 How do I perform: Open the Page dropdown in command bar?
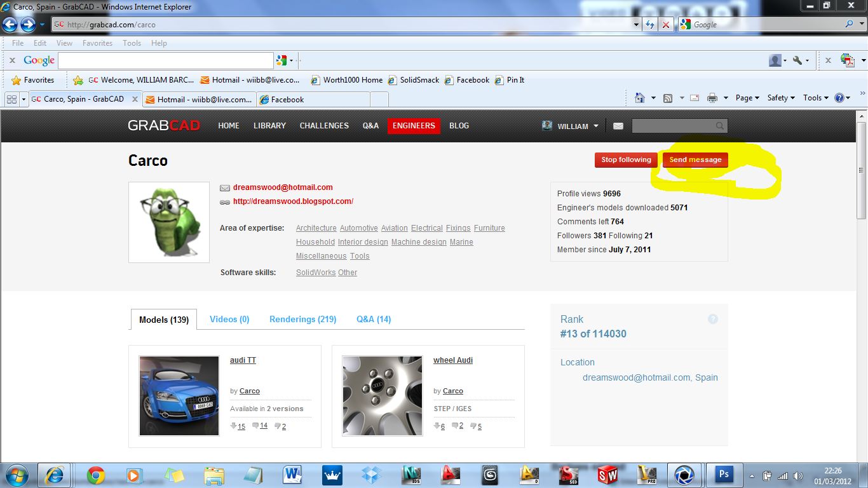[747, 98]
